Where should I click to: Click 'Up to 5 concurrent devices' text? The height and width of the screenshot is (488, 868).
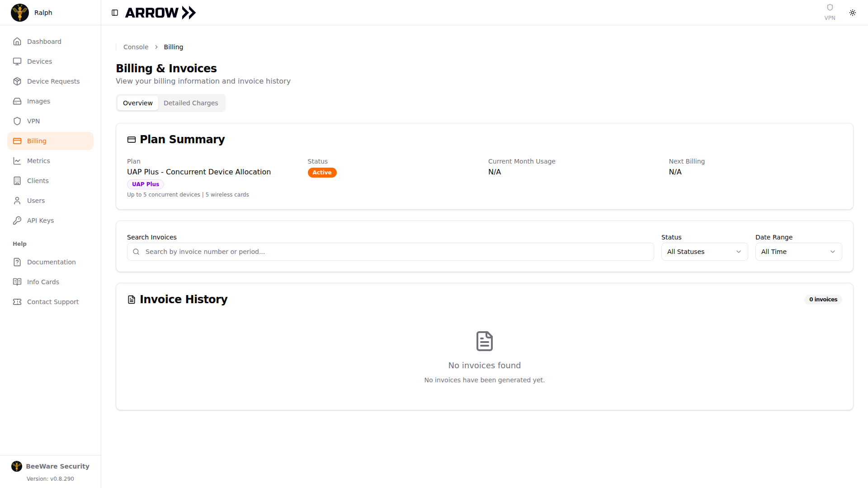click(163, 195)
